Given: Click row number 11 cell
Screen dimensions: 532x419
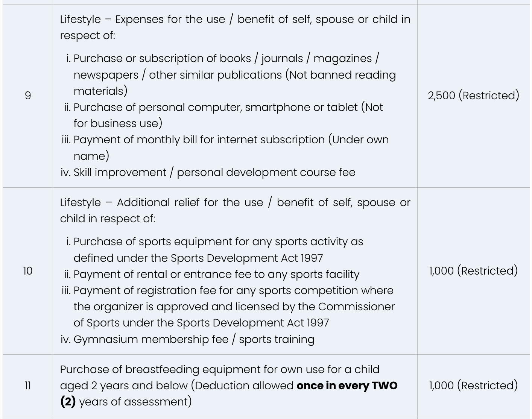Looking at the screenshot, I should click(28, 386).
